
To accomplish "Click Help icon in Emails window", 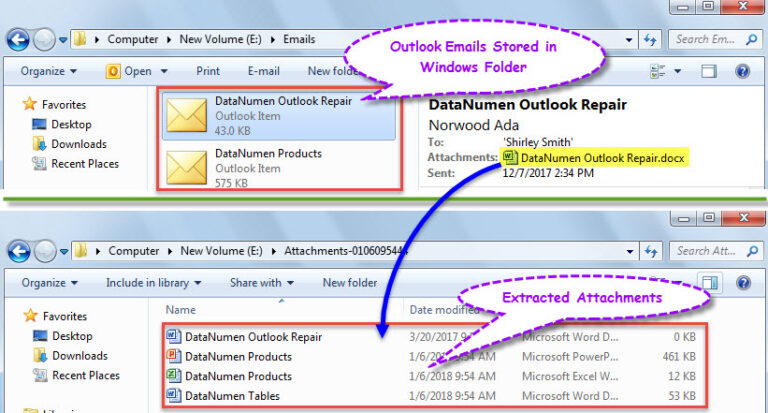I will (x=743, y=72).
